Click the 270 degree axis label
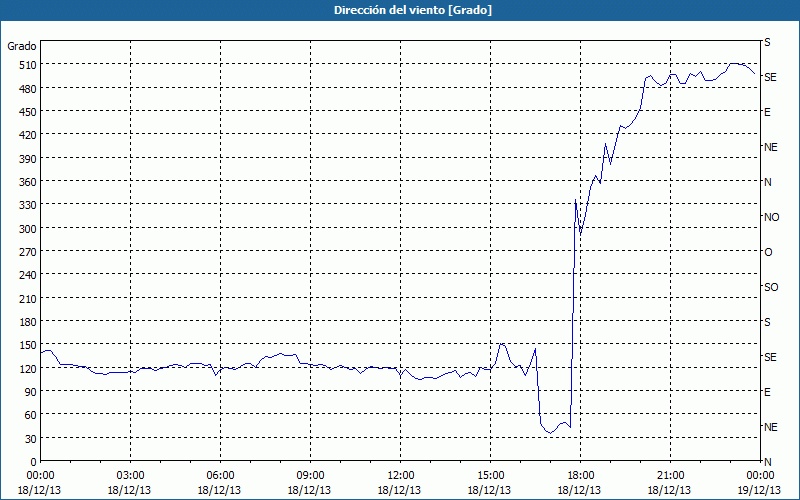The image size is (800, 500). point(28,252)
